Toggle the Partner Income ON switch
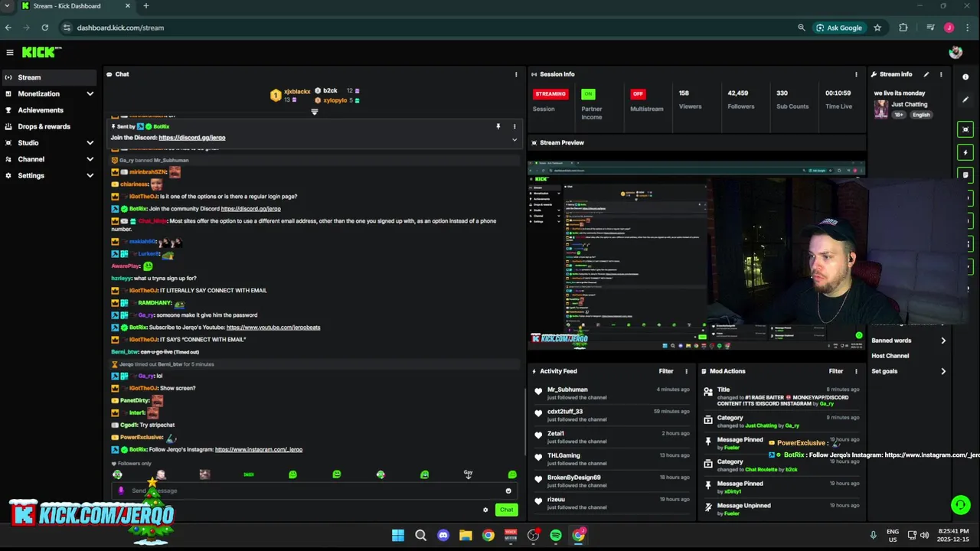Viewport: 980px width, 551px height. point(588,94)
